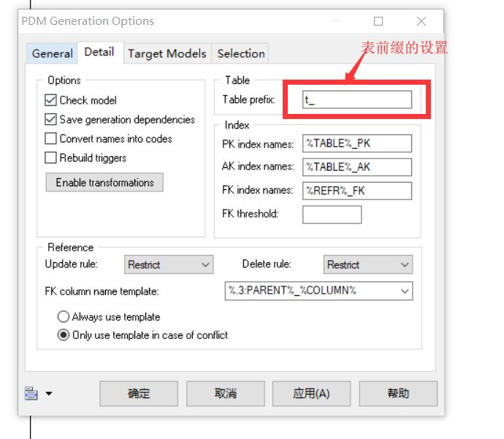Toggle the Check model checkbox
504x439 pixels.
[x=51, y=100]
